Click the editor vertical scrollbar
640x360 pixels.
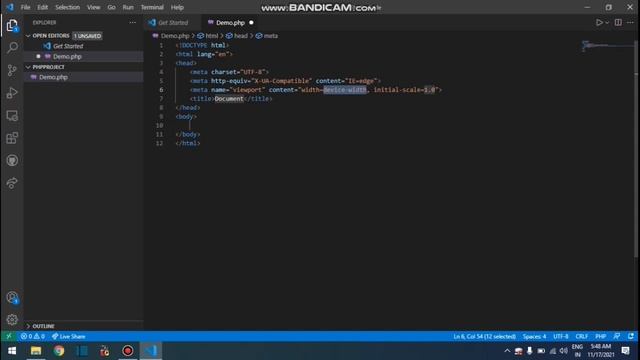(636, 149)
